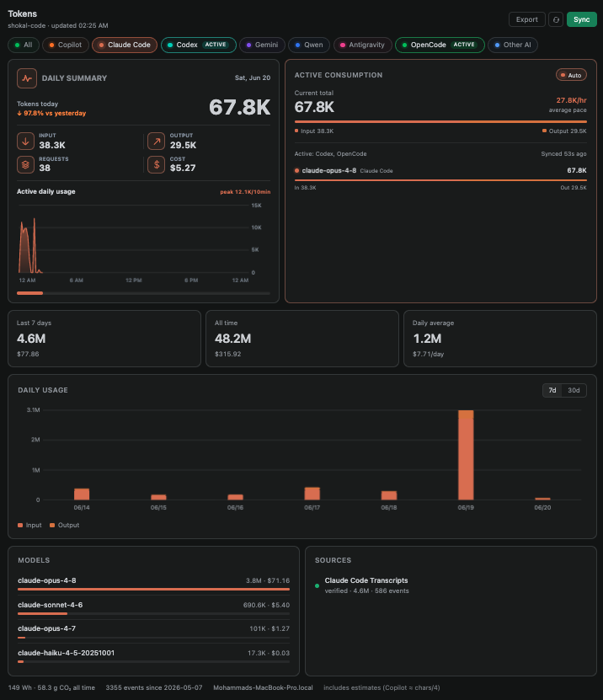Click the large 67.8K tokens today figure
Image resolution: width=603 pixels, height=700 pixels.
[240, 107]
